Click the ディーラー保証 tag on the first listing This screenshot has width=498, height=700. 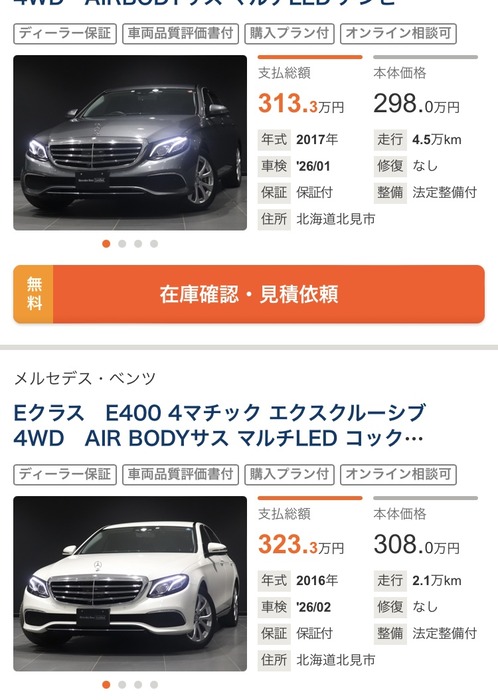click(65, 34)
